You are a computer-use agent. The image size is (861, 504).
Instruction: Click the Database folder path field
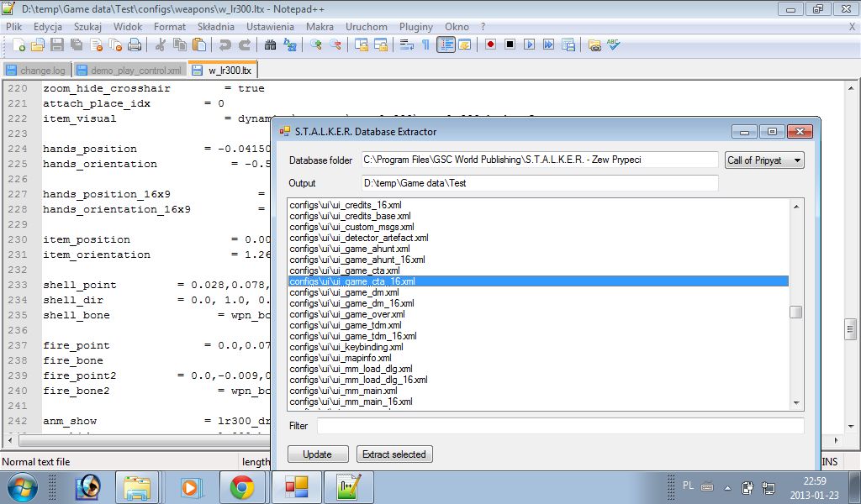click(x=540, y=160)
